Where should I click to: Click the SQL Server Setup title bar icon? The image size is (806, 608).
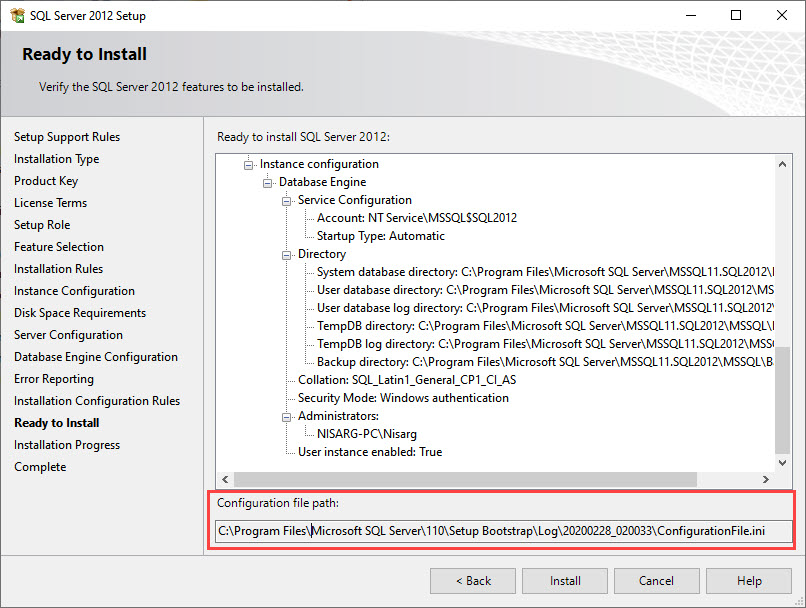tap(13, 15)
